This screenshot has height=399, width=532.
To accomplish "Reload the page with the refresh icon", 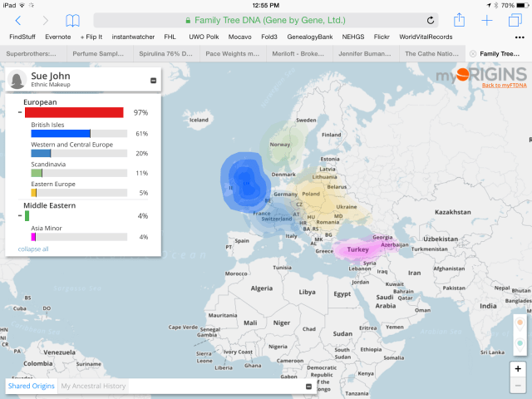I will point(431,20).
